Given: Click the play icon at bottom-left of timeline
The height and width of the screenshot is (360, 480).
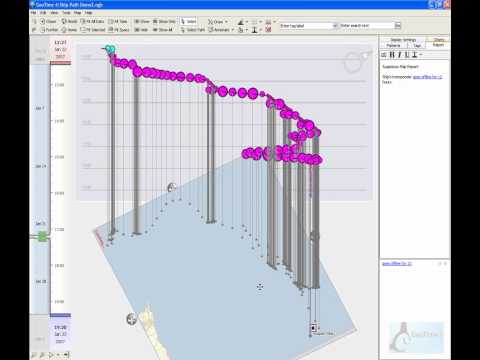Looking at the screenshot, I should (x=51, y=355).
